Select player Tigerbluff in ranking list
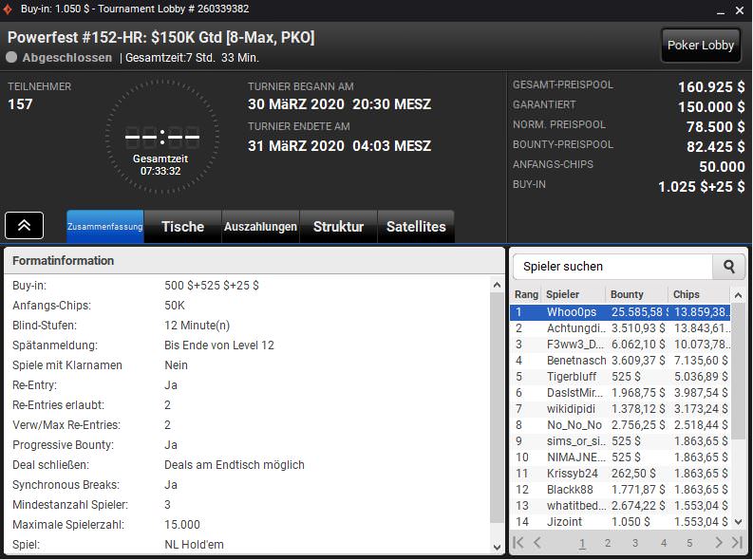 tap(574, 377)
